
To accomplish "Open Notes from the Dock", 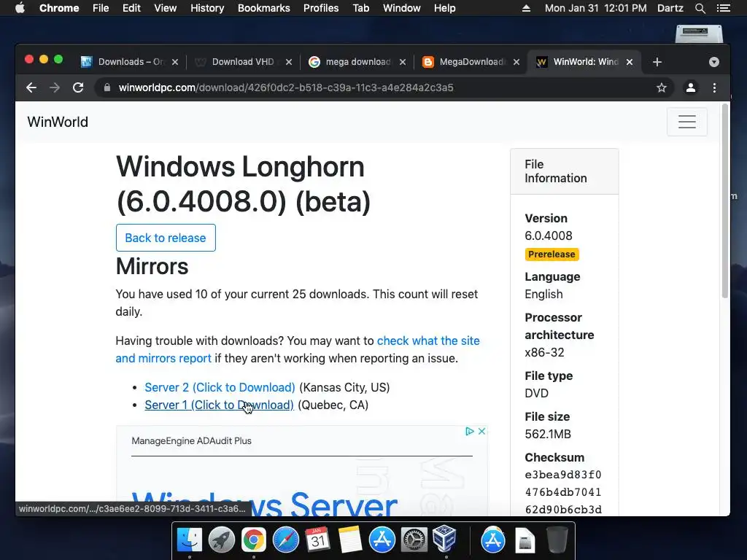I will (x=350, y=540).
